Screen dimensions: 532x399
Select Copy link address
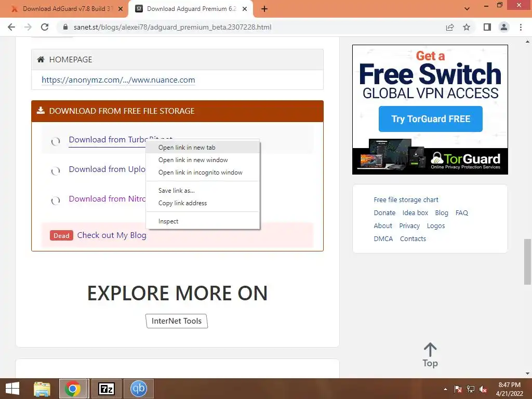tap(203, 203)
